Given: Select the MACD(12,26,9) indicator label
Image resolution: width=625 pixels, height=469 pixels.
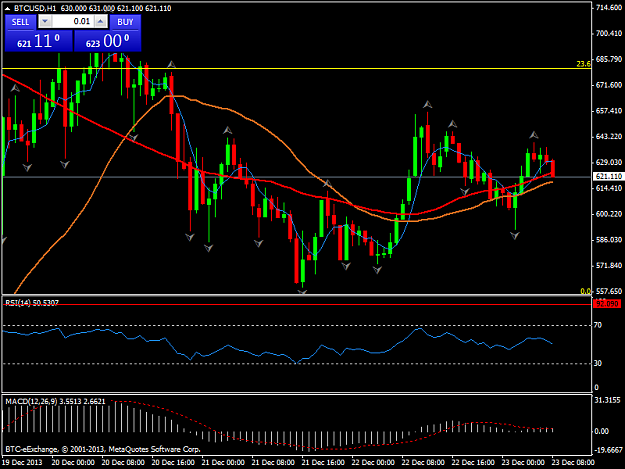Looking at the screenshot, I should [55, 401].
